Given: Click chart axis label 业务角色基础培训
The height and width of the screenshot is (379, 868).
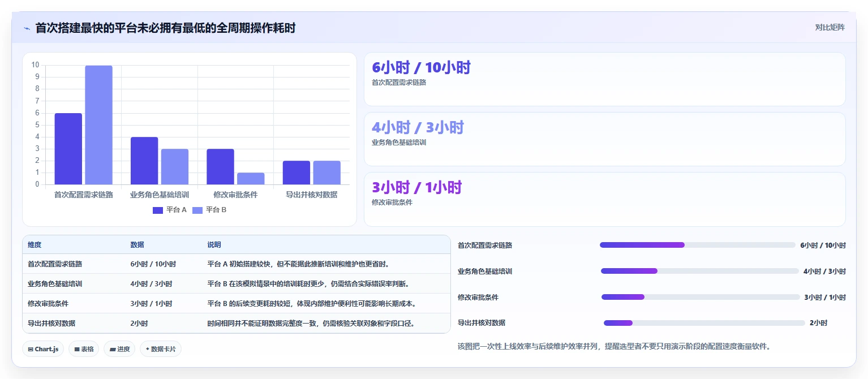Looking at the screenshot, I should pos(160,195).
